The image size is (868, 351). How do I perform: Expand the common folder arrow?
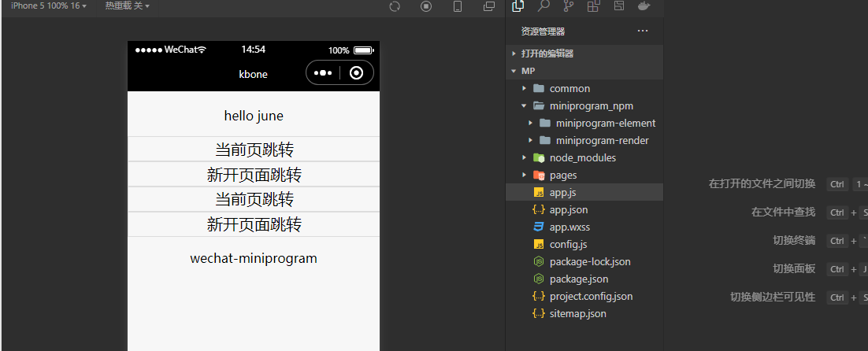(525, 88)
